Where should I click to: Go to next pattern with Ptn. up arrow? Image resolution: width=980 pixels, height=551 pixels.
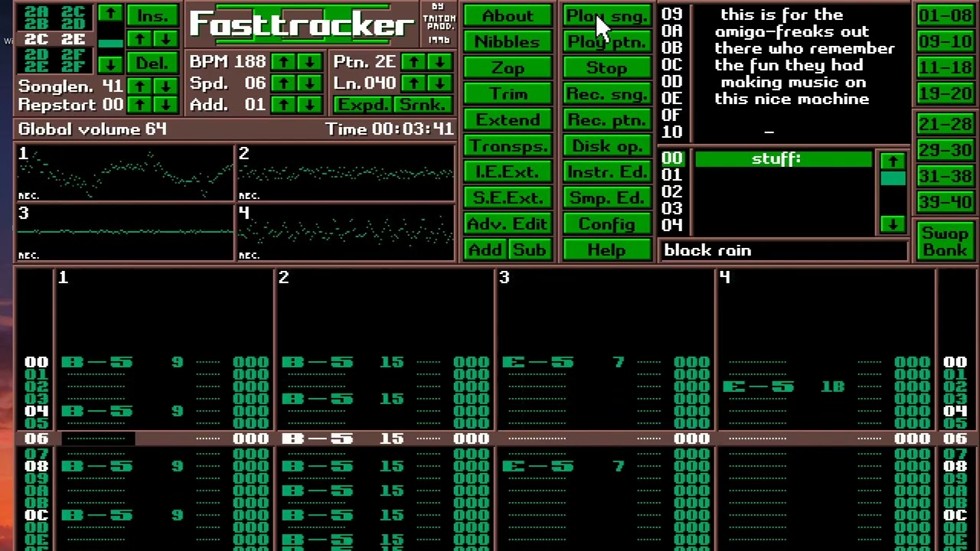pyautogui.click(x=413, y=62)
